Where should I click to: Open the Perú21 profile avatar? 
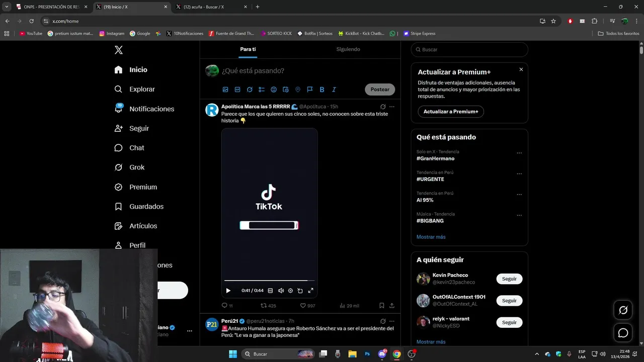pos(212,325)
